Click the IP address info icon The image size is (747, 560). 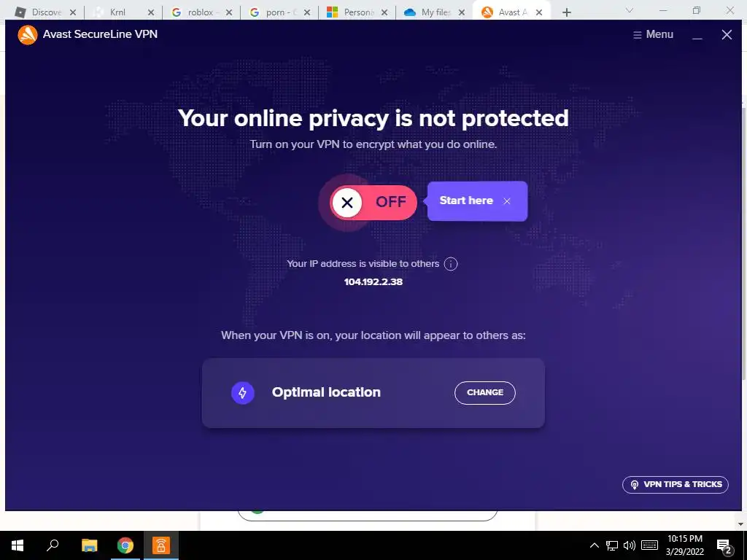[x=451, y=264]
